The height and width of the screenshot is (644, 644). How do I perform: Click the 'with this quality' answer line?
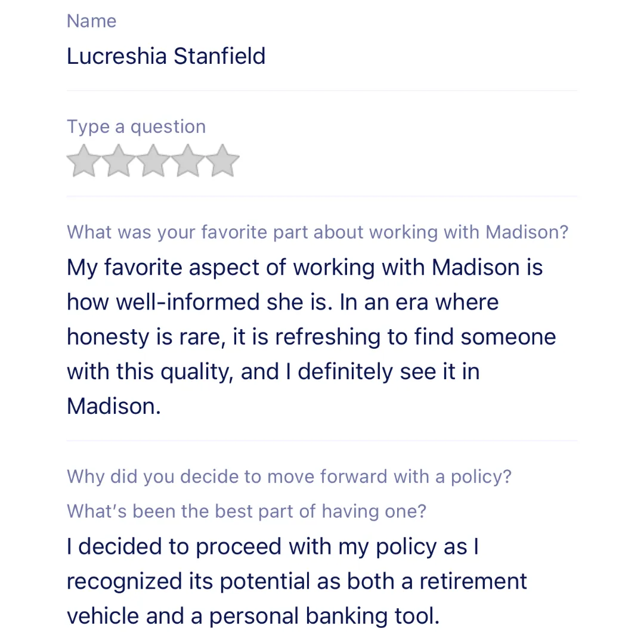273,371
